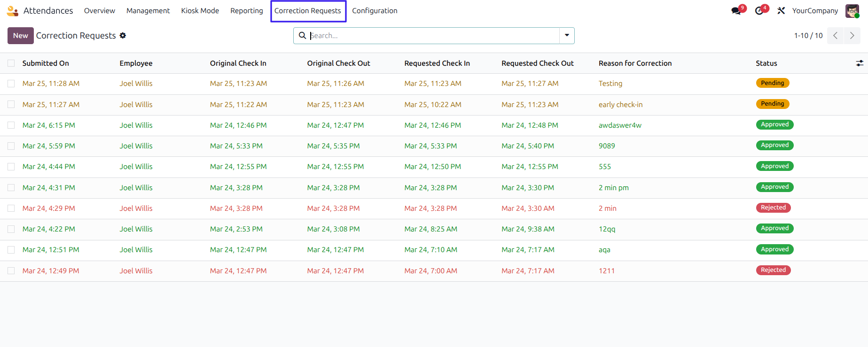Click requested check out 'Mar 24, 9:38 AM'

point(528,229)
